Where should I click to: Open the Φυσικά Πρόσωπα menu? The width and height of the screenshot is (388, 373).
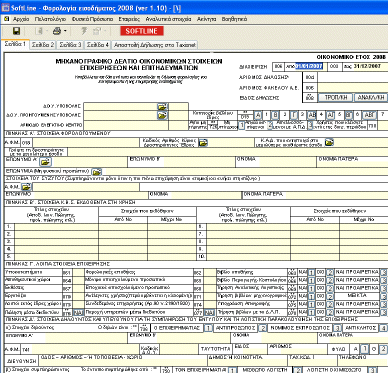coord(92,19)
